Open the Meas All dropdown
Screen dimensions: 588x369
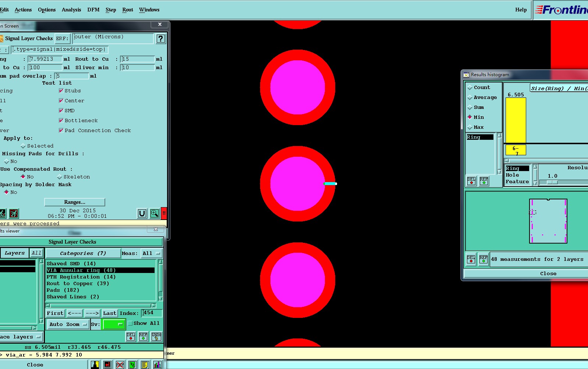(x=152, y=253)
